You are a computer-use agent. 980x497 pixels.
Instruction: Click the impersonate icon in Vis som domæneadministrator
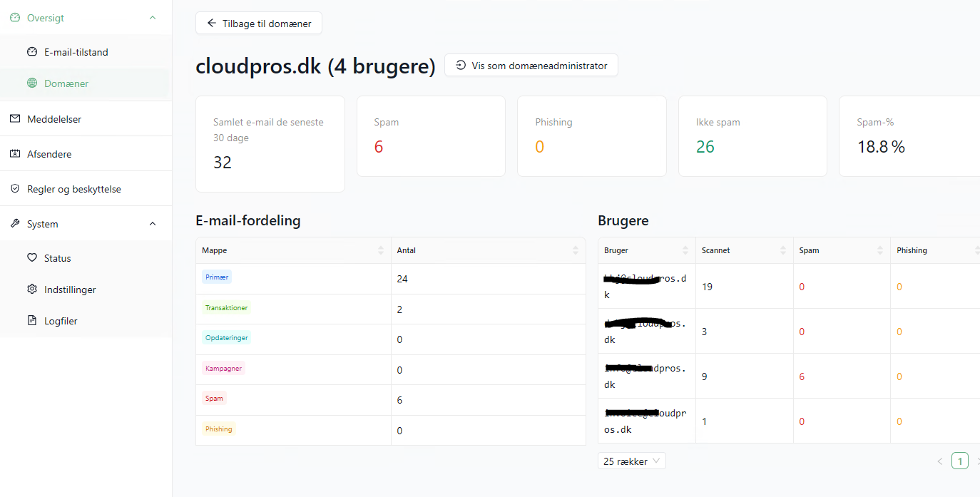coord(461,66)
